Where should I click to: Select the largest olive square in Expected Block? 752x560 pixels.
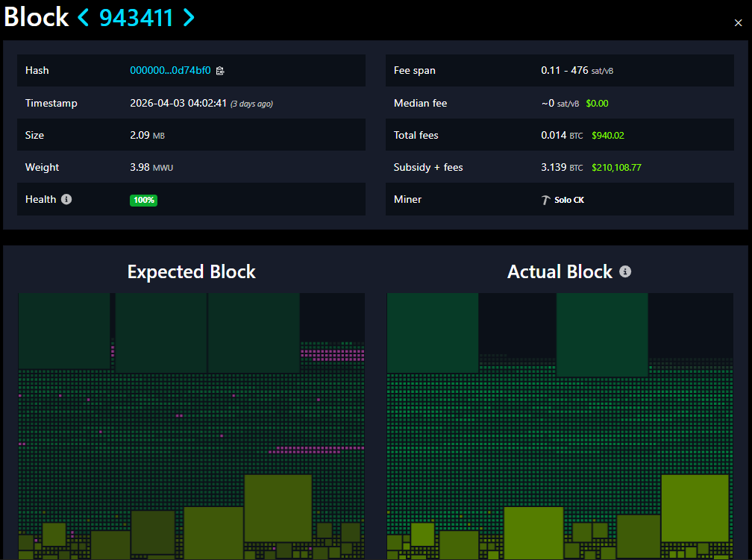coord(278,508)
